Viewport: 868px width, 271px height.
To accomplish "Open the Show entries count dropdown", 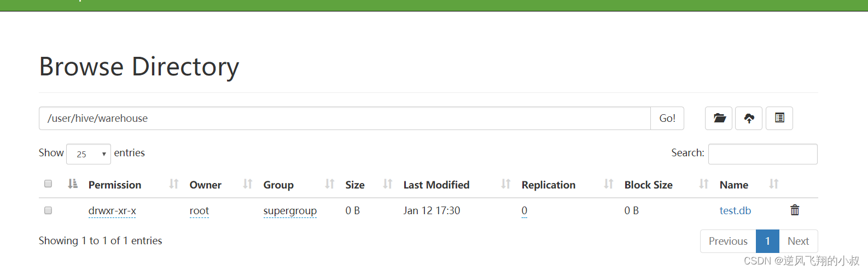I will tap(89, 154).
